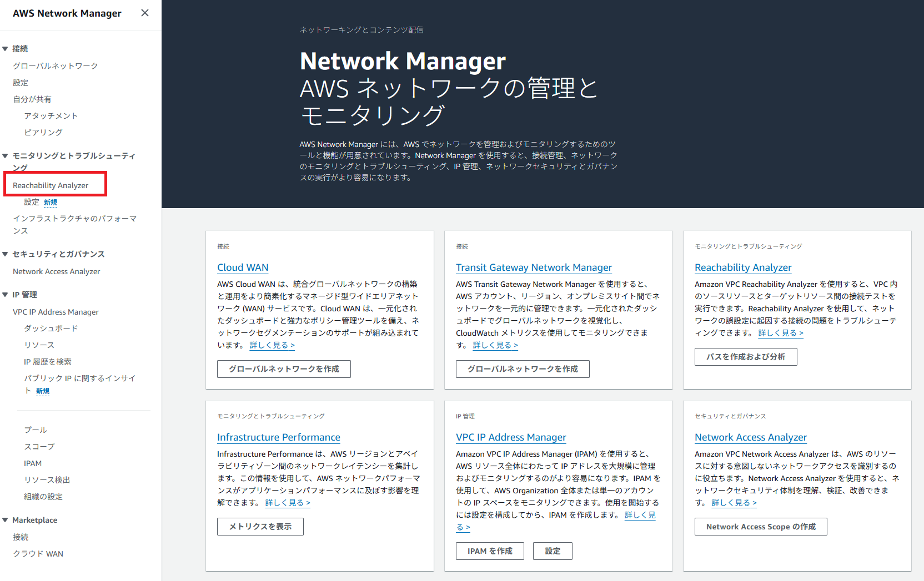The image size is (924, 581).
Task: Open Reachability Analyzer card title link
Action: tap(743, 267)
